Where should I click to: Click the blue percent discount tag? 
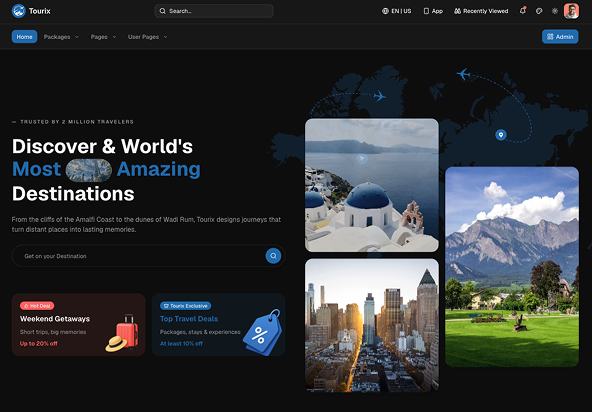click(263, 333)
